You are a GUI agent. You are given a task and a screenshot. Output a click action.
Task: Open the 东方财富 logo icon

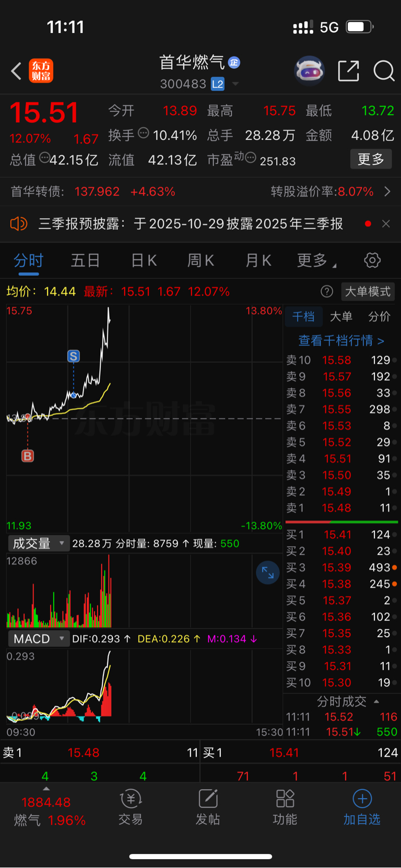point(41,71)
